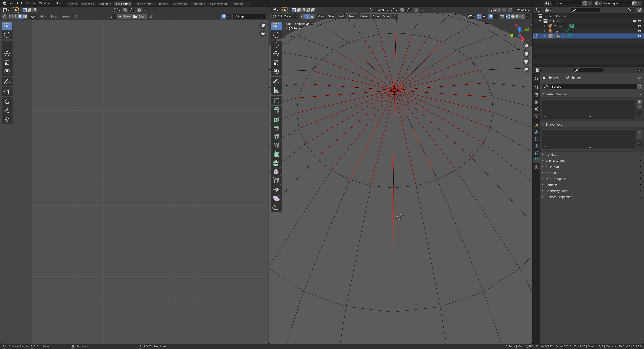Open the Modifier properties wrench tab
The height and width of the screenshot is (349, 644).
coord(536,132)
